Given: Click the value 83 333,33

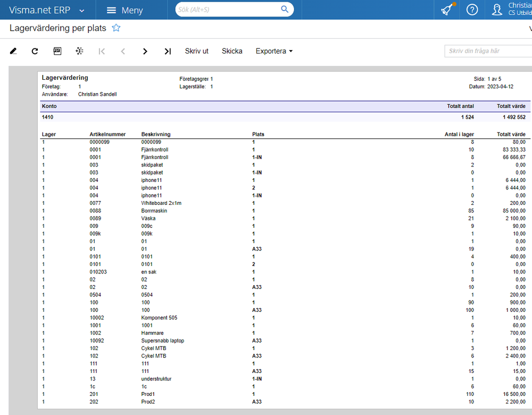Looking at the screenshot, I should point(514,150).
